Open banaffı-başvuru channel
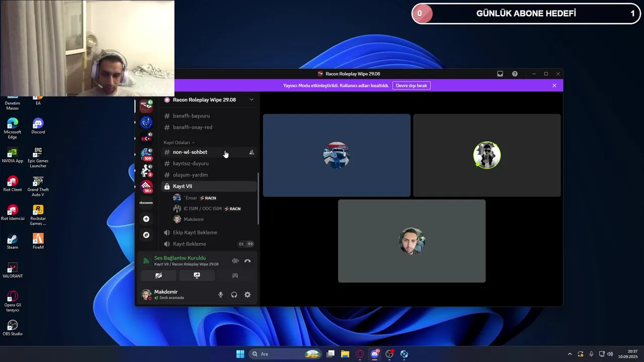 pyautogui.click(x=209, y=116)
